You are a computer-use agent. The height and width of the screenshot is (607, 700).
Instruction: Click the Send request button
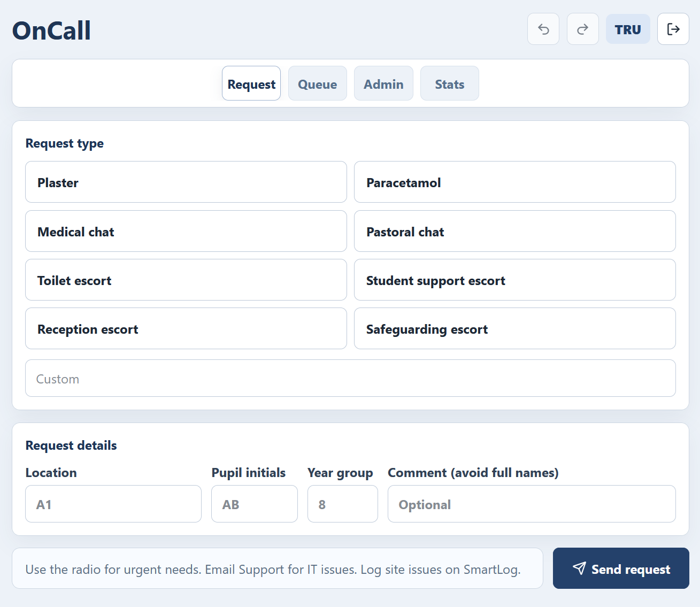(x=621, y=568)
